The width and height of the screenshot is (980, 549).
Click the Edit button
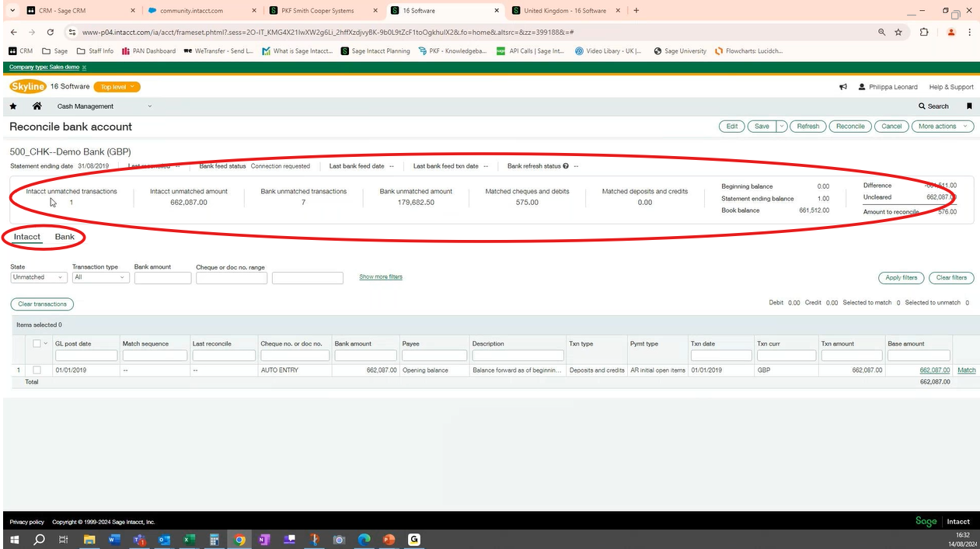pos(732,127)
